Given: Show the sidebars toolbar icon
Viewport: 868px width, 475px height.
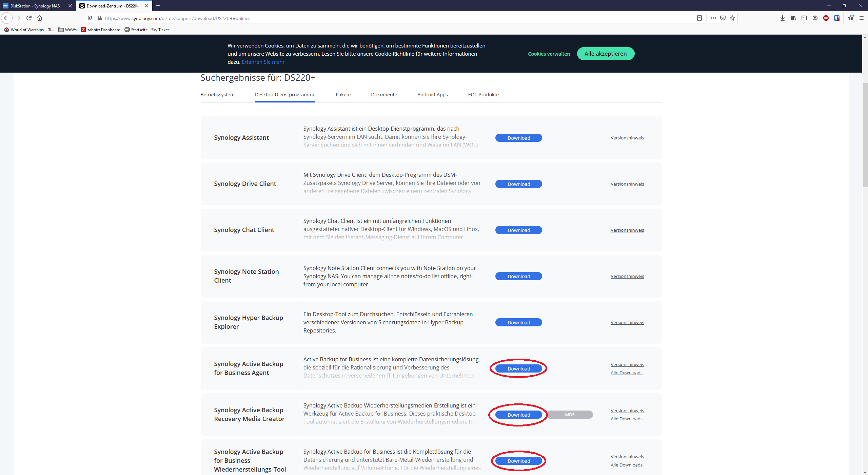Looking at the screenshot, I should pos(804,18).
